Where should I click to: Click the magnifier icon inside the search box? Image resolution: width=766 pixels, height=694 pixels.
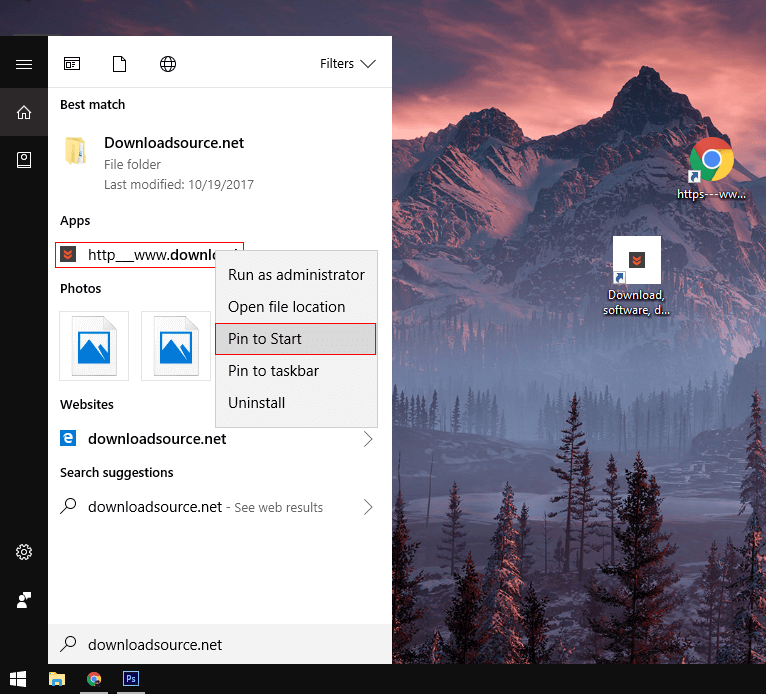click(x=68, y=644)
